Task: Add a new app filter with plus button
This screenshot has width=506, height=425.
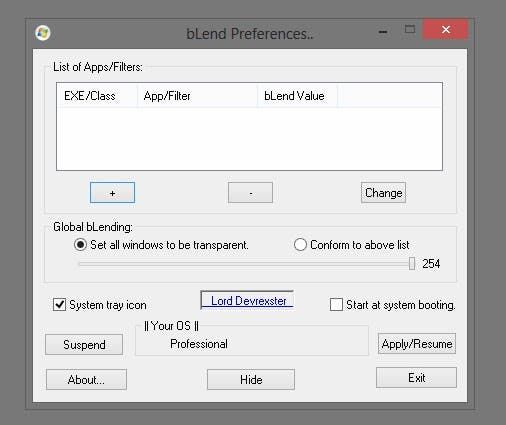Action: pyautogui.click(x=112, y=193)
